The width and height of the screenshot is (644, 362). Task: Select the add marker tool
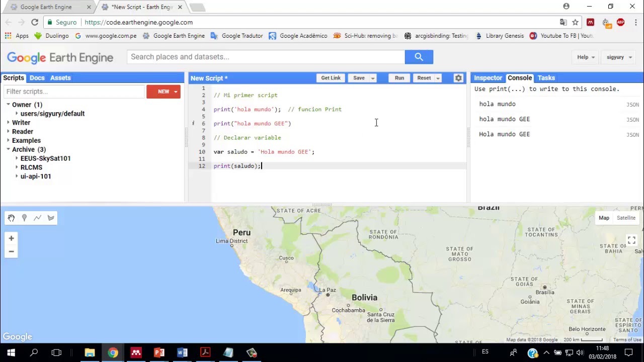click(x=24, y=218)
